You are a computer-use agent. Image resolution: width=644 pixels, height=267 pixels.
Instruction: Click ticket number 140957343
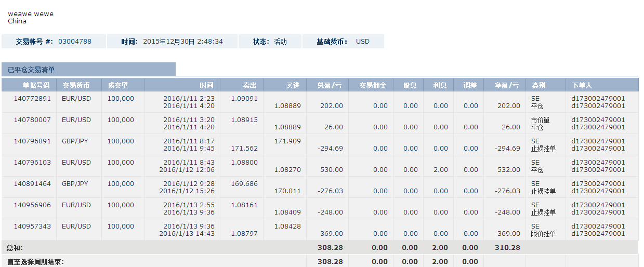[32, 226]
